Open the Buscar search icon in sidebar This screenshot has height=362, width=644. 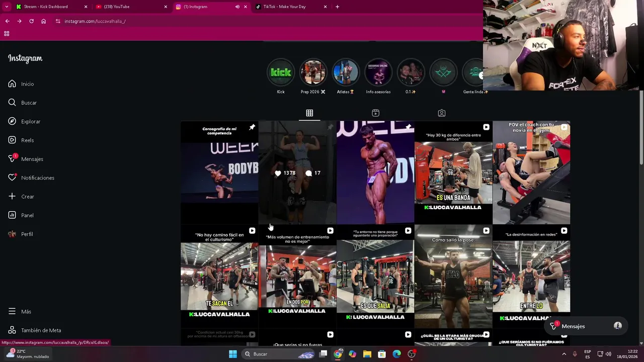tap(12, 103)
